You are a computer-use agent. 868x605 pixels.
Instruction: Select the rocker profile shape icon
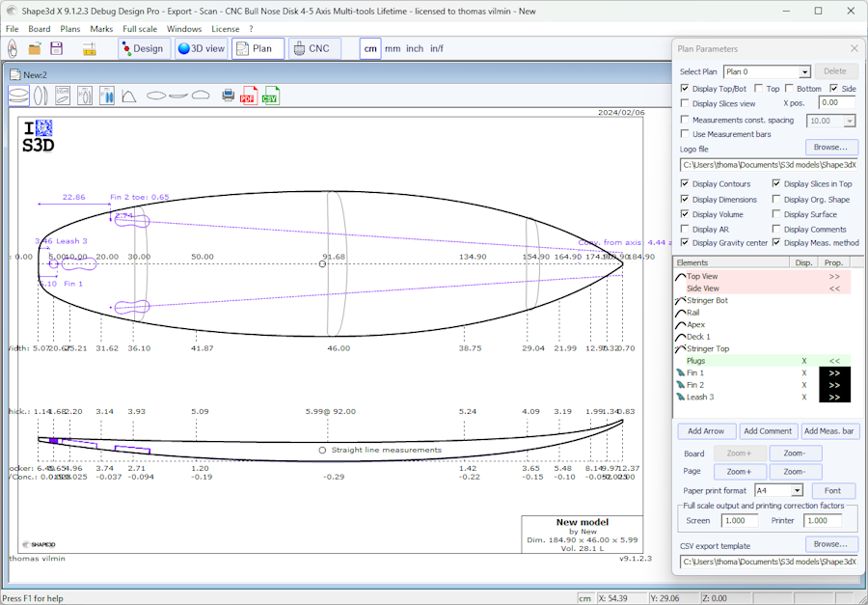coord(178,96)
